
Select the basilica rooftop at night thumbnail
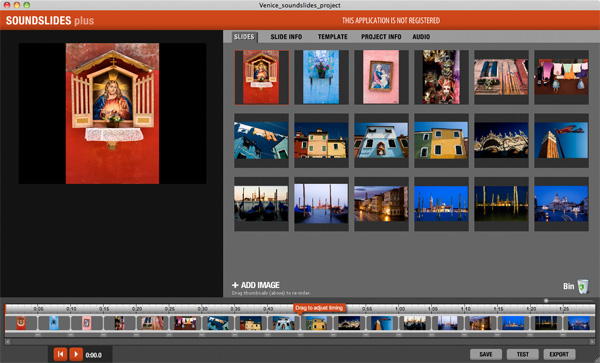[x=501, y=140]
